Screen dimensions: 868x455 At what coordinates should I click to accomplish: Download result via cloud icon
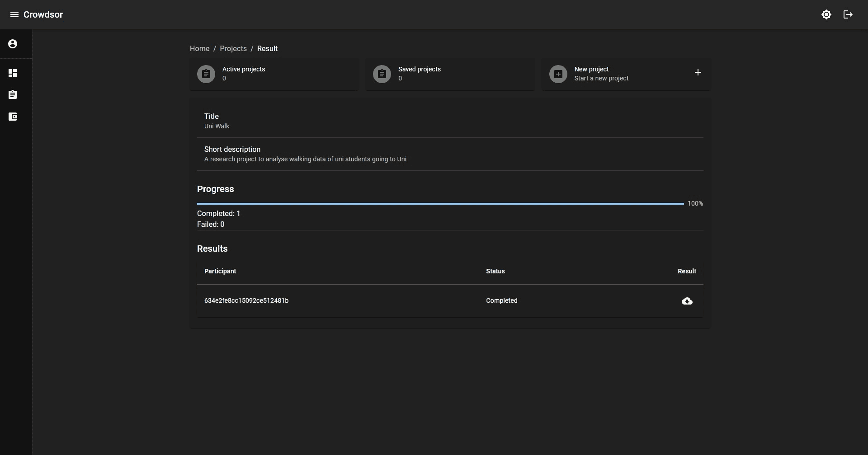click(x=687, y=301)
